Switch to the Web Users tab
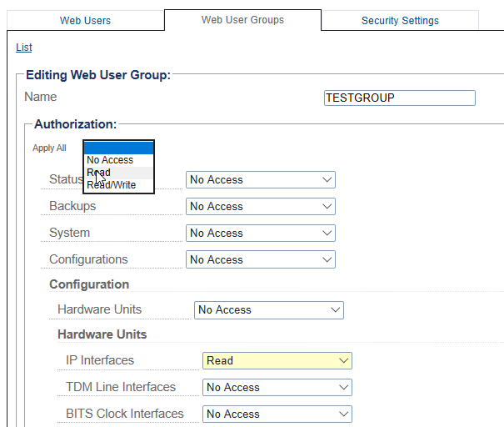The width and height of the screenshot is (504, 427). tap(85, 20)
